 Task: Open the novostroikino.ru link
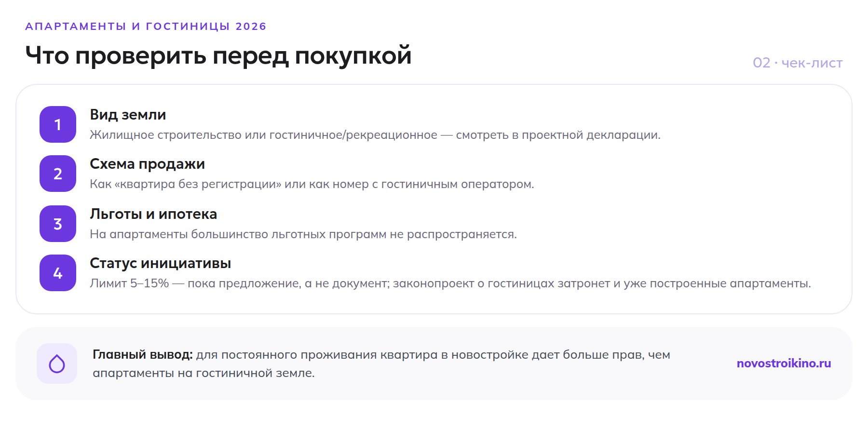(784, 363)
